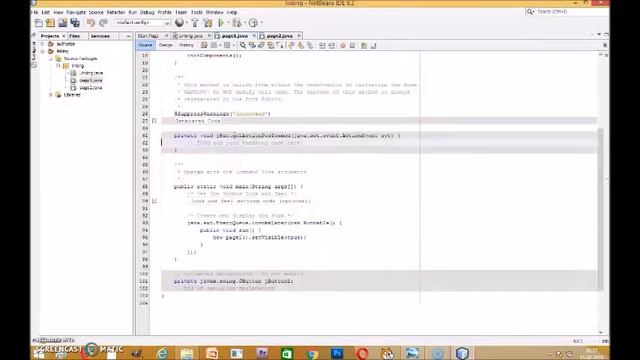
Task: Click the editor vertical scrollbar
Action: 600,209
